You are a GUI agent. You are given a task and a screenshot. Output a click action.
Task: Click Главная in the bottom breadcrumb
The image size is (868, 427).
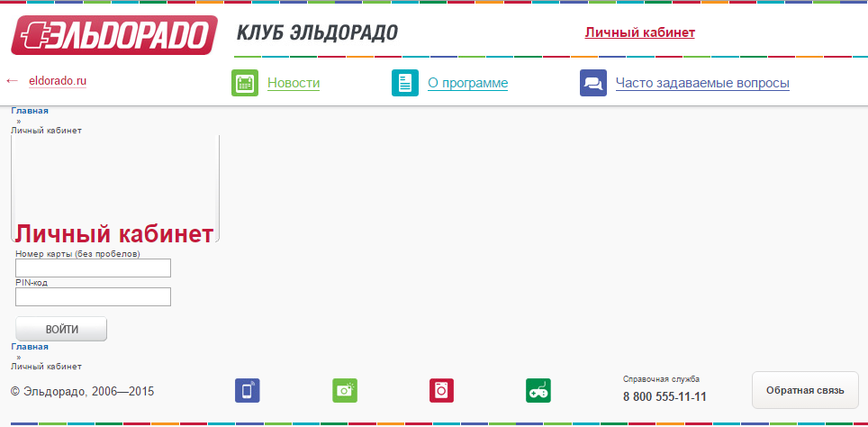coord(30,346)
